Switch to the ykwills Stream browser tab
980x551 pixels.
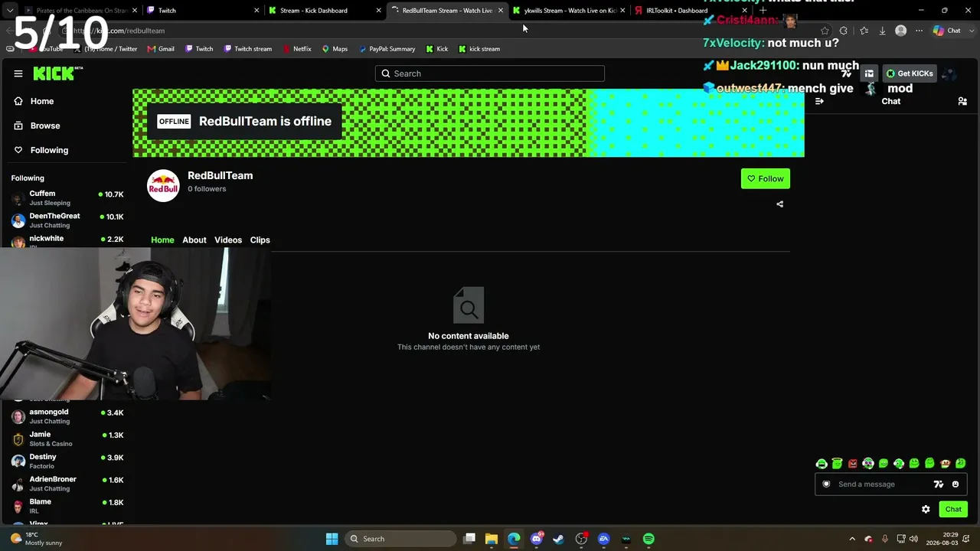568,11
